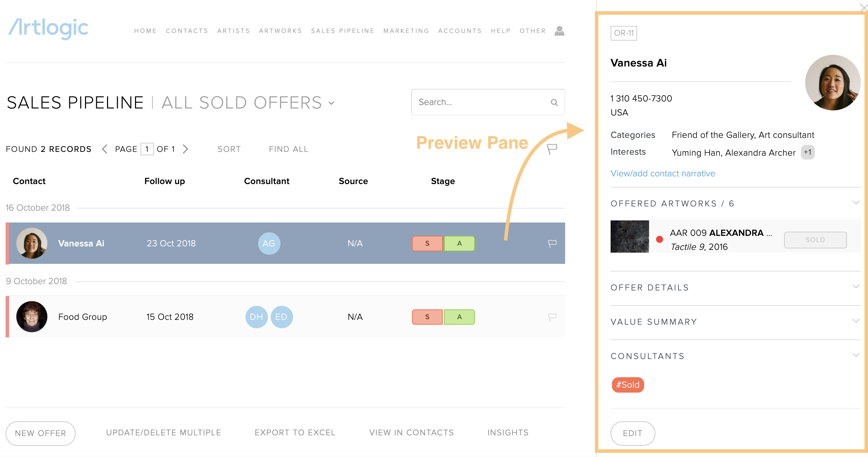The height and width of the screenshot is (457, 868).
Task: Open the Marketing menu
Action: [x=406, y=31]
